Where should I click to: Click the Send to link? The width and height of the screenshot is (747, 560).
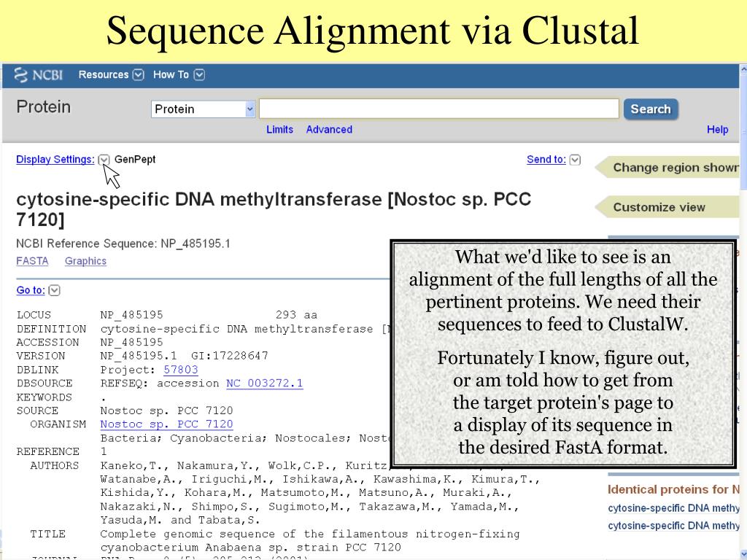[x=546, y=160]
